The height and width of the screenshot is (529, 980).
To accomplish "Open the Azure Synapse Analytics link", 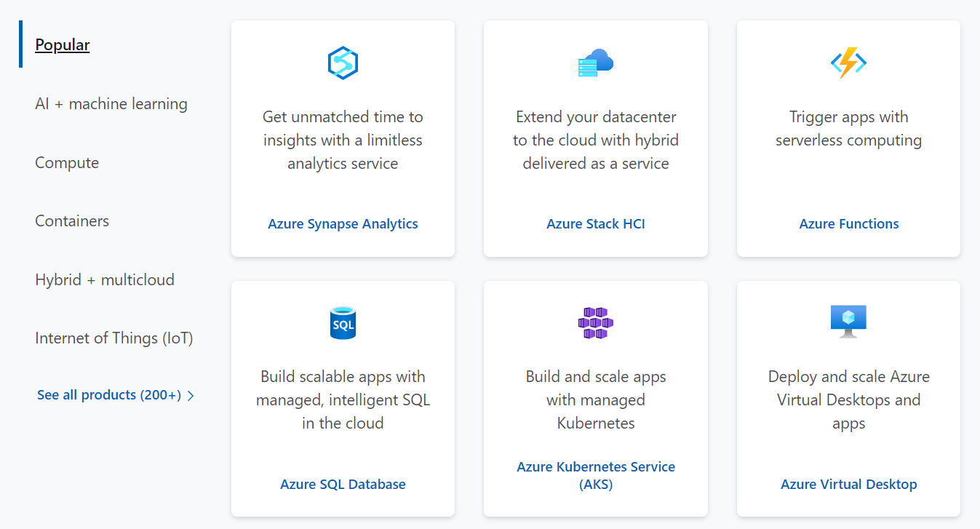I will coord(343,223).
